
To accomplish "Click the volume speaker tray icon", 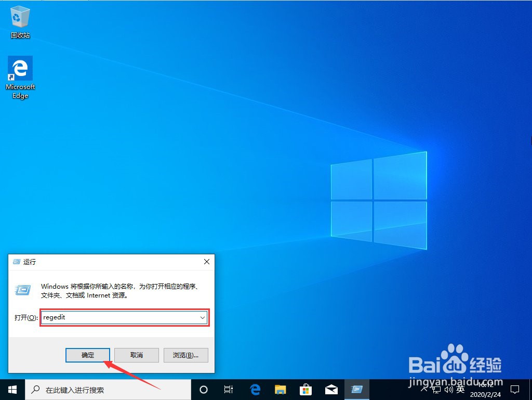I will click(x=448, y=390).
